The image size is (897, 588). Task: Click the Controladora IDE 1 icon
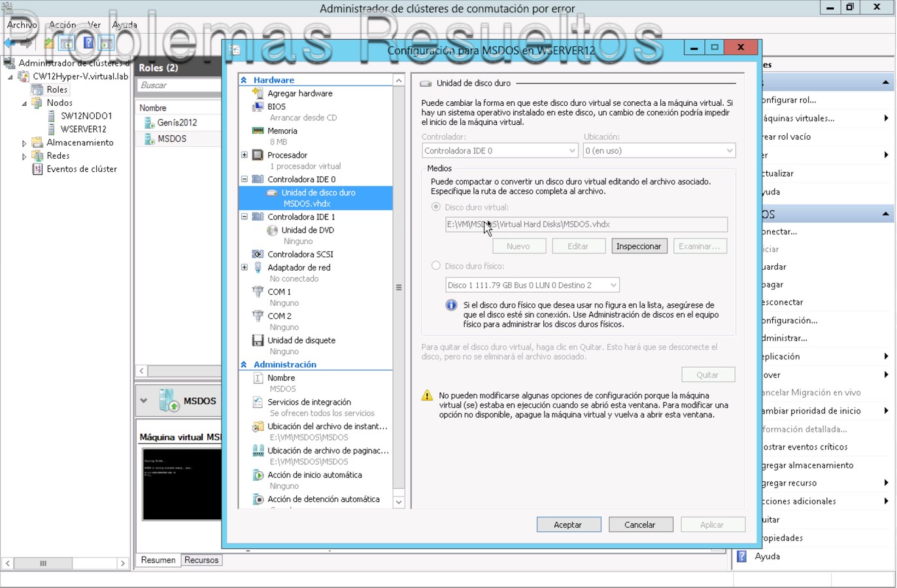pyautogui.click(x=258, y=216)
